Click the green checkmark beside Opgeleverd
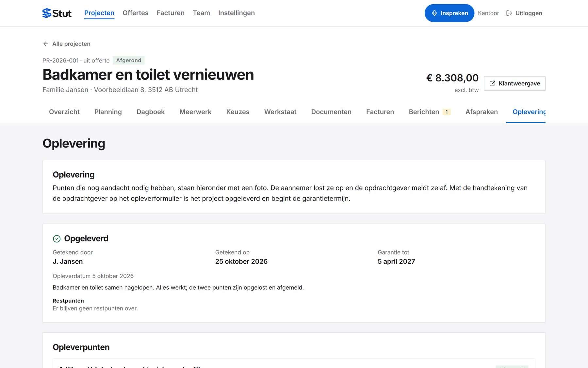Image resolution: width=588 pixels, height=368 pixels. click(57, 239)
